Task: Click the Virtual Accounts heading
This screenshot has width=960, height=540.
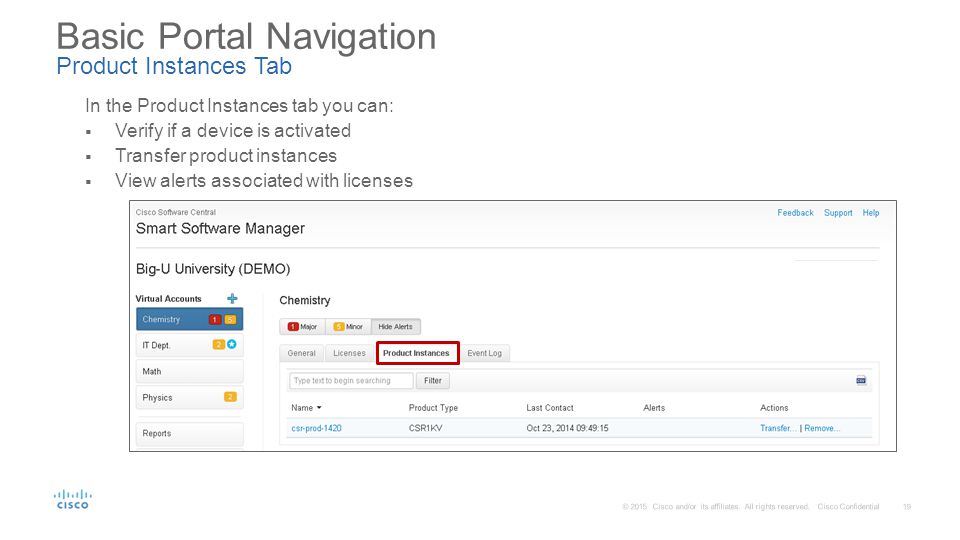Action: 168,299
